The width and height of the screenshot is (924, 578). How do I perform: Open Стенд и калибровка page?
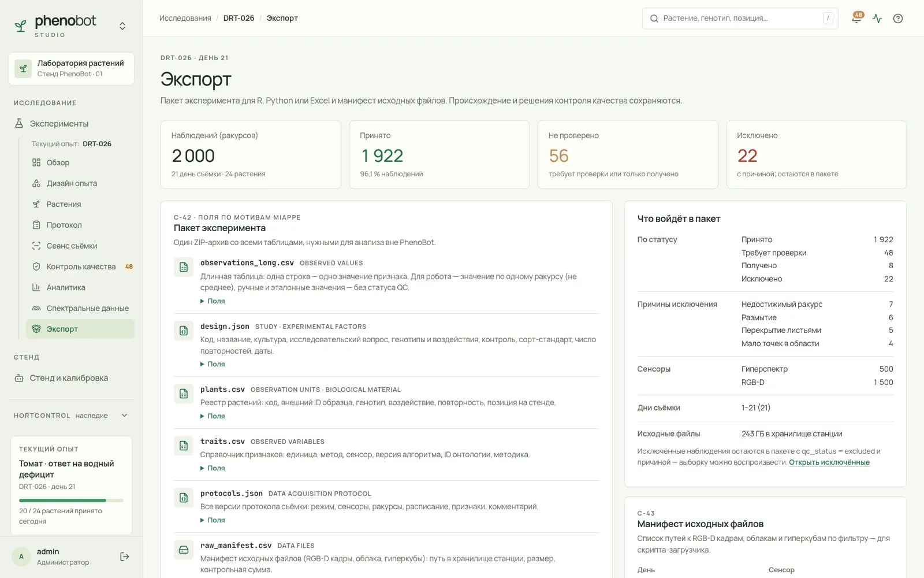(72, 378)
